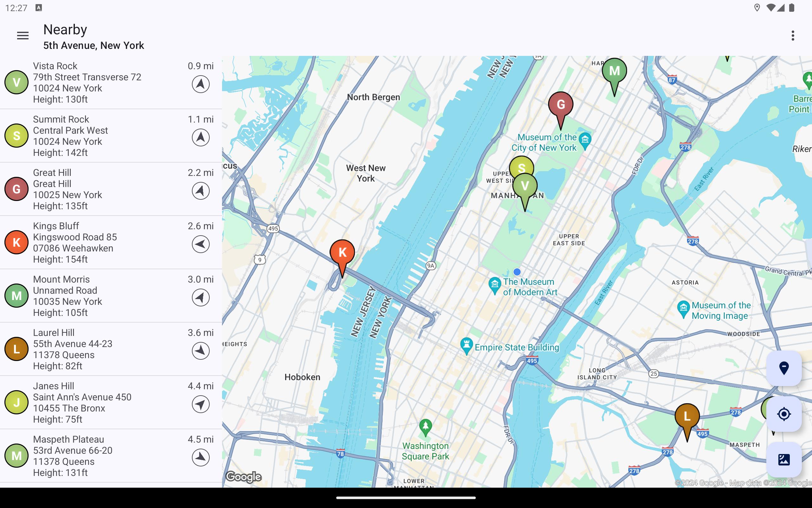
Task: Click the Google logo on map
Action: tap(244, 477)
